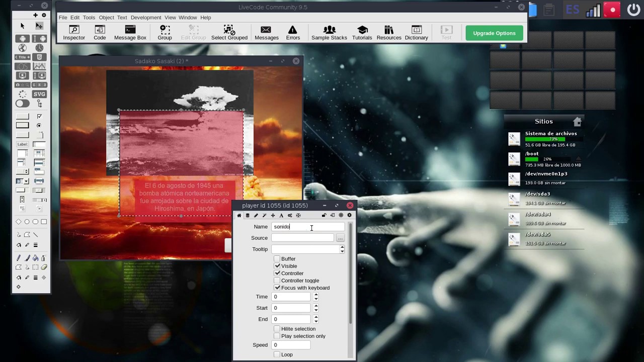Browse for Source with the ellipsis button
This screenshot has width=644, height=362.
341,238
